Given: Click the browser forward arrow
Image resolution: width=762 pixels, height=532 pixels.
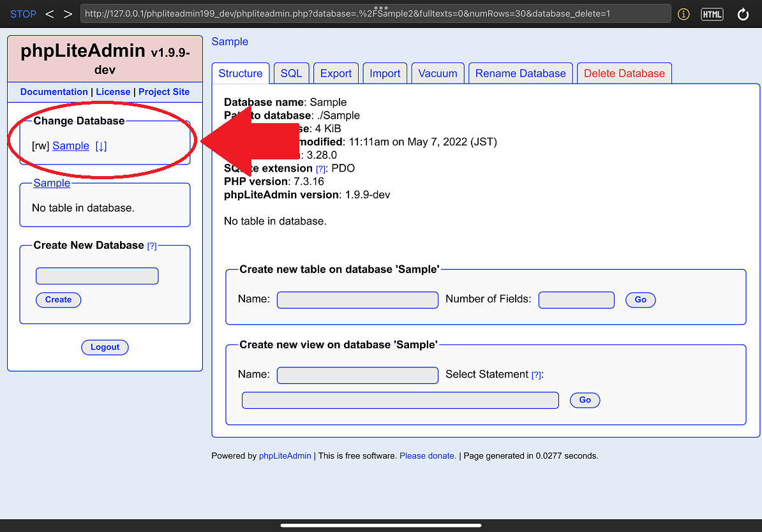Looking at the screenshot, I should pyautogui.click(x=68, y=14).
